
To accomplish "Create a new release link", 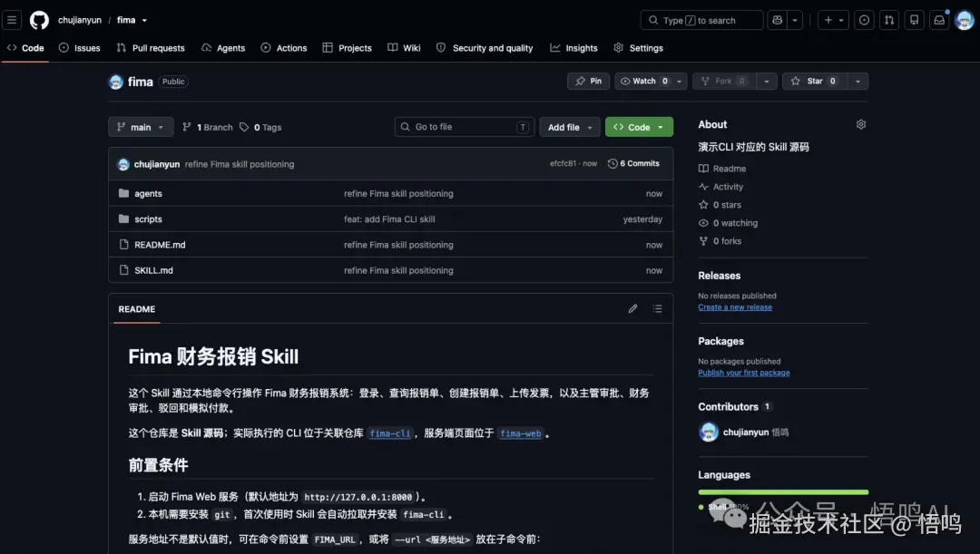I will click(735, 307).
